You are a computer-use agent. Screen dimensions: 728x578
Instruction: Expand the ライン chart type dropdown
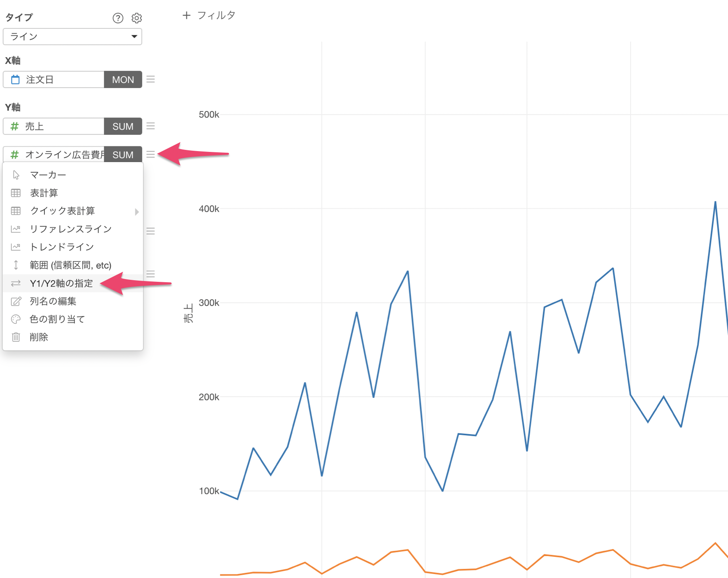tap(72, 36)
